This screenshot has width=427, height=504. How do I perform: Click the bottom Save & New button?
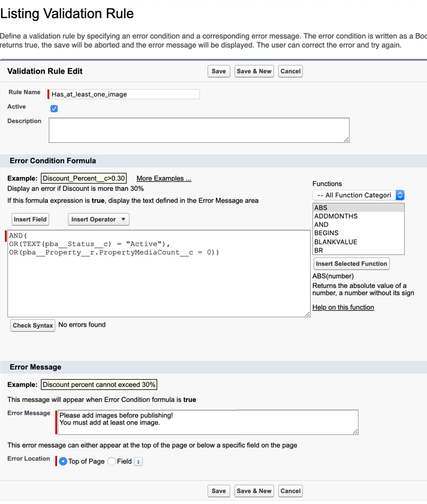coord(254,491)
